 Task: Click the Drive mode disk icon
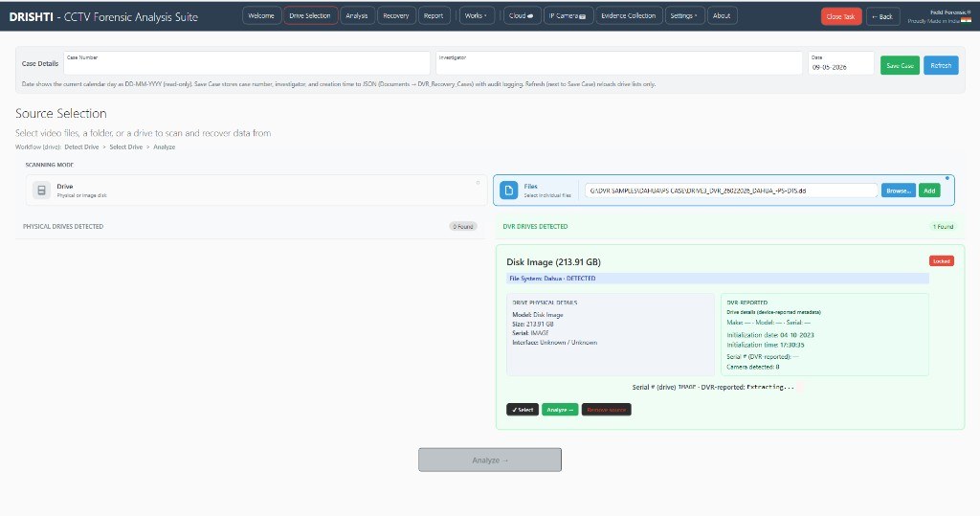click(x=41, y=191)
